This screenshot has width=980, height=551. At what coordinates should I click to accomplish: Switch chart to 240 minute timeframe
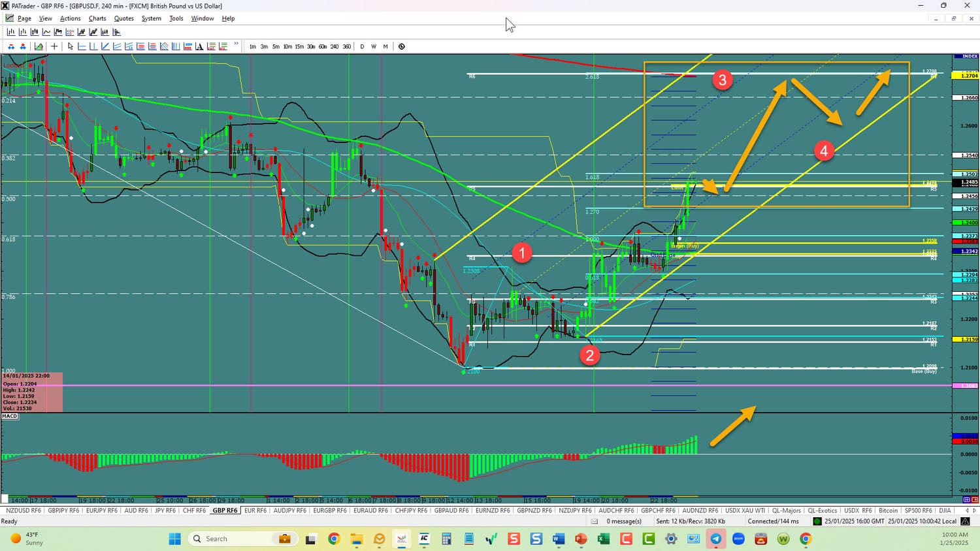point(335,46)
